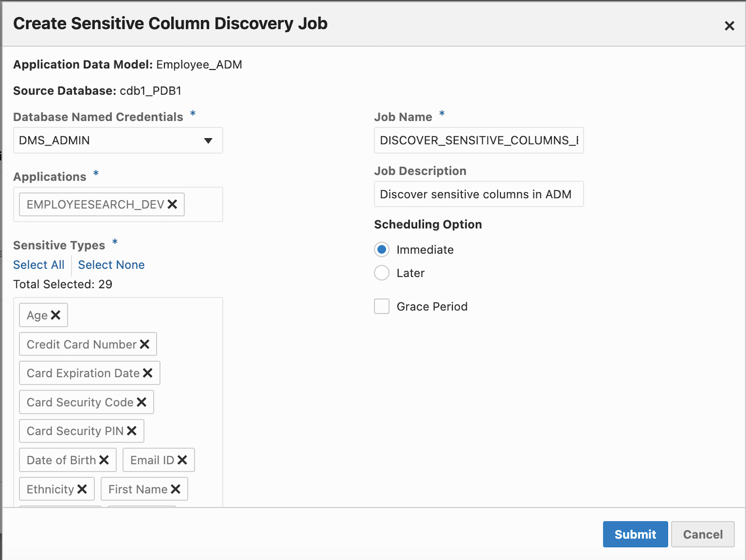Click the Job Description text field
Image resolution: width=746 pixels, height=560 pixels.
[478, 194]
